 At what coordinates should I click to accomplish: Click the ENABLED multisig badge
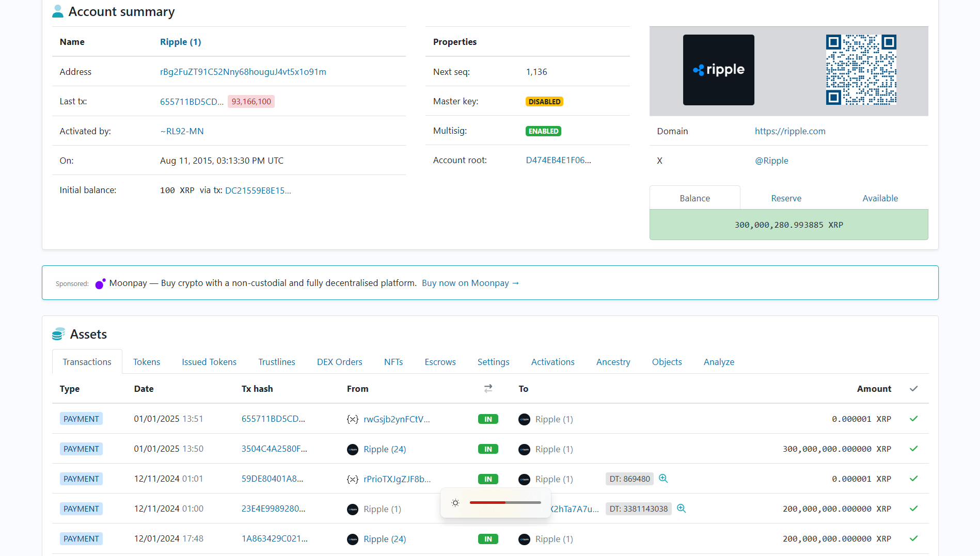click(x=544, y=131)
